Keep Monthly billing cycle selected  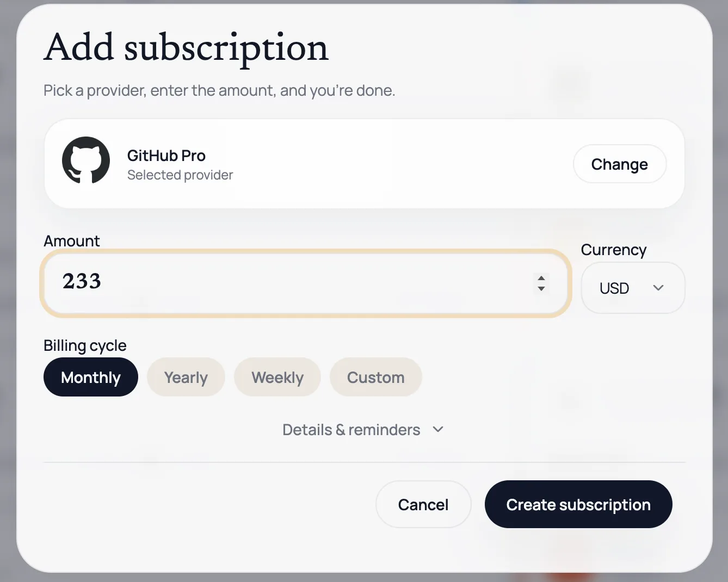click(90, 377)
